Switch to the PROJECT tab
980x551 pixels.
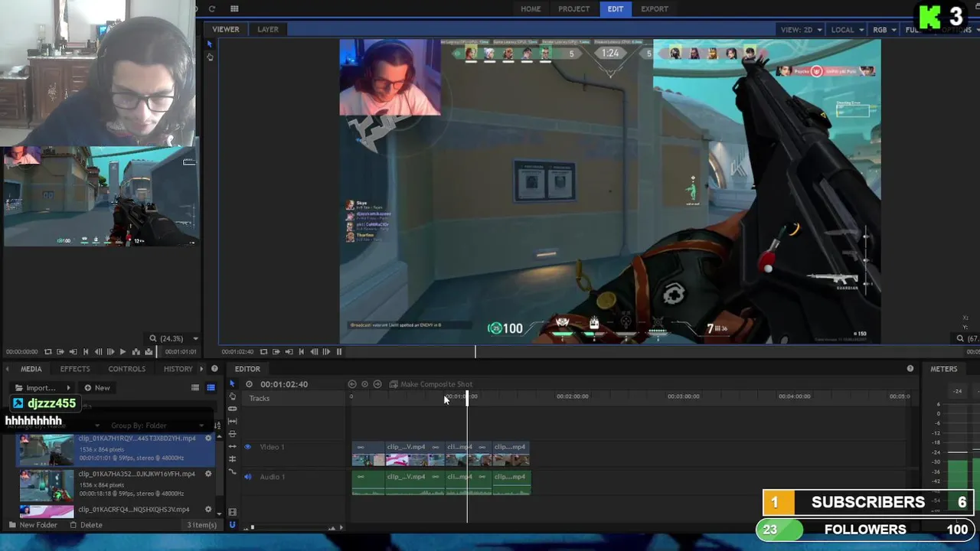pos(573,9)
